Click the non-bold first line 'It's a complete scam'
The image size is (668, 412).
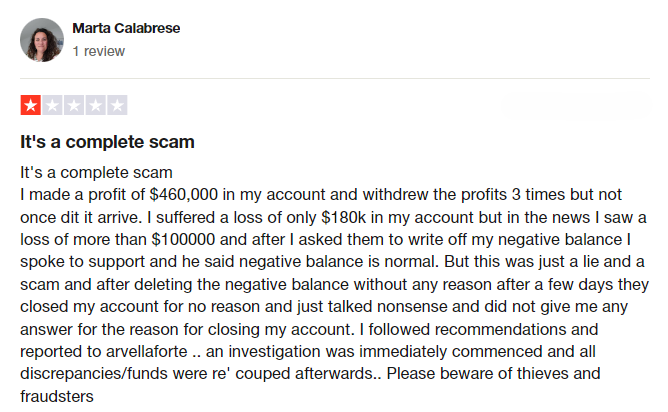(x=96, y=173)
